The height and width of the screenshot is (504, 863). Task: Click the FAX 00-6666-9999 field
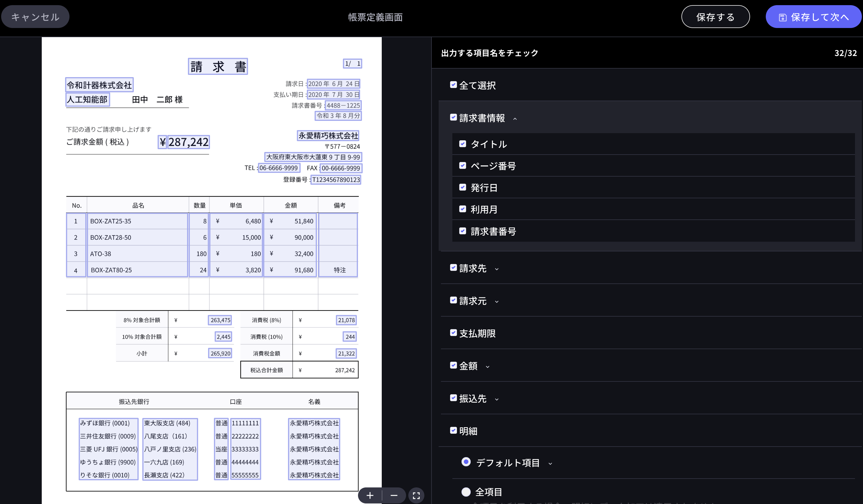pyautogui.click(x=341, y=168)
